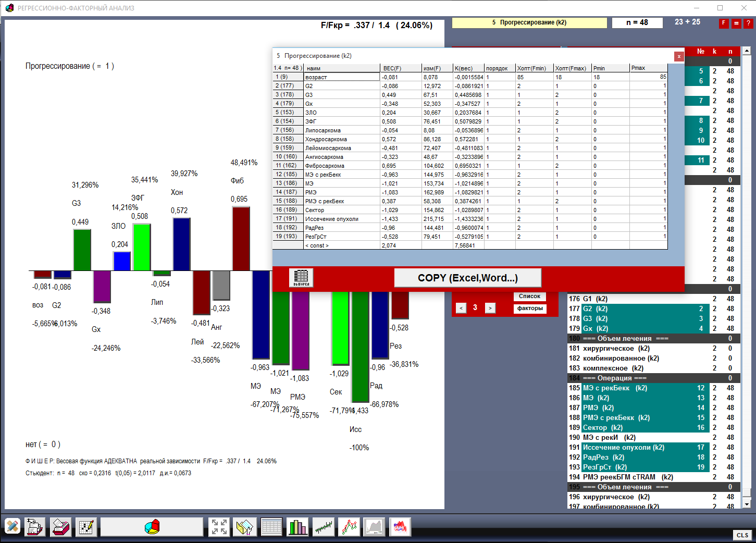Click the dark red Фиб bar in chart
The width and height of the screenshot is (756, 543).
pos(241,239)
